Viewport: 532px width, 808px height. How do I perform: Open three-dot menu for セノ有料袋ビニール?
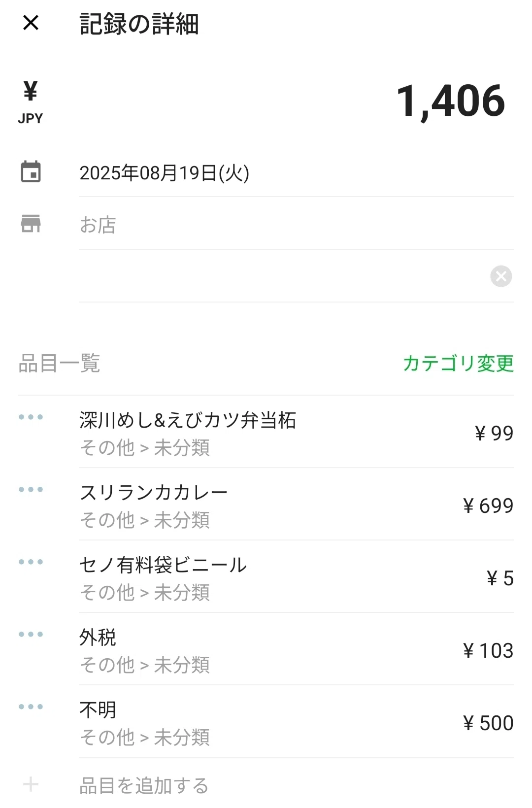(x=31, y=562)
